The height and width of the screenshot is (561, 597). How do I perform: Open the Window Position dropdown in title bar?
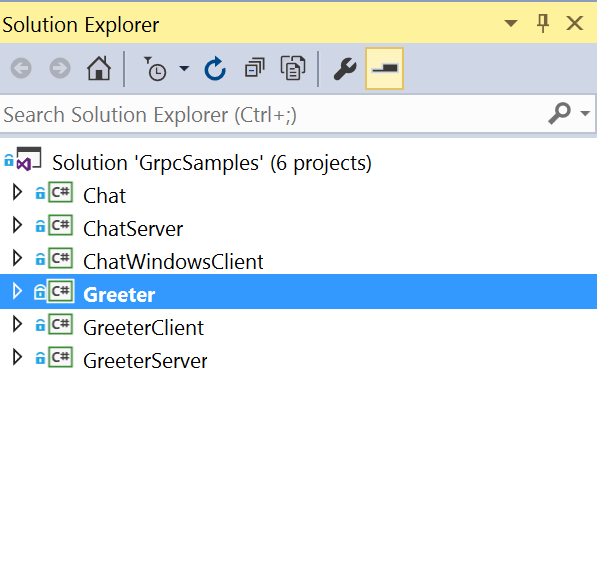pyautogui.click(x=511, y=24)
